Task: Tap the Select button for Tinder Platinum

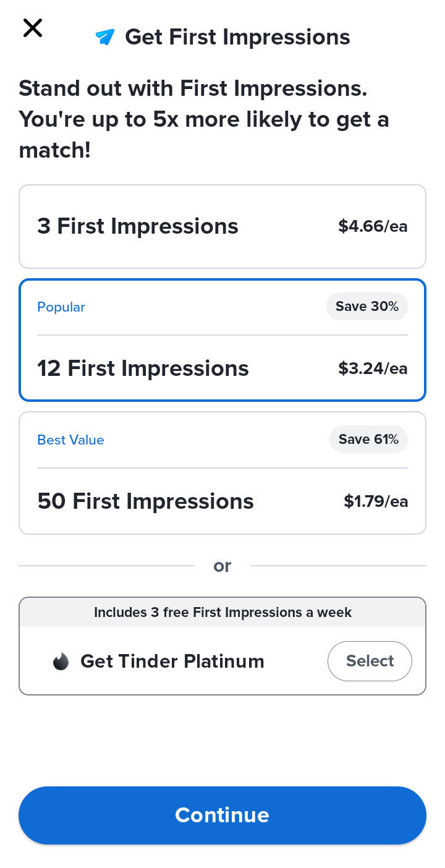Action: click(x=370, y=661)
